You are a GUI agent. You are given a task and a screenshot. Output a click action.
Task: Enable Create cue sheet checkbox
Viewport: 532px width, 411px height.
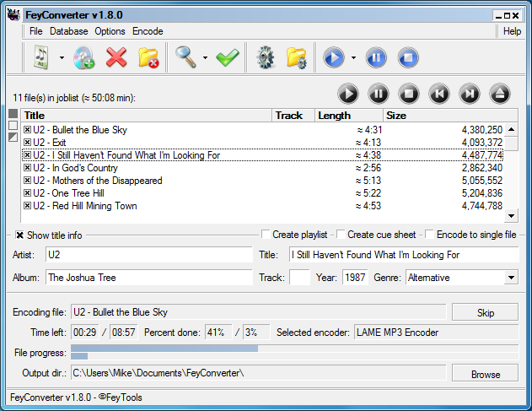(341, 235)
